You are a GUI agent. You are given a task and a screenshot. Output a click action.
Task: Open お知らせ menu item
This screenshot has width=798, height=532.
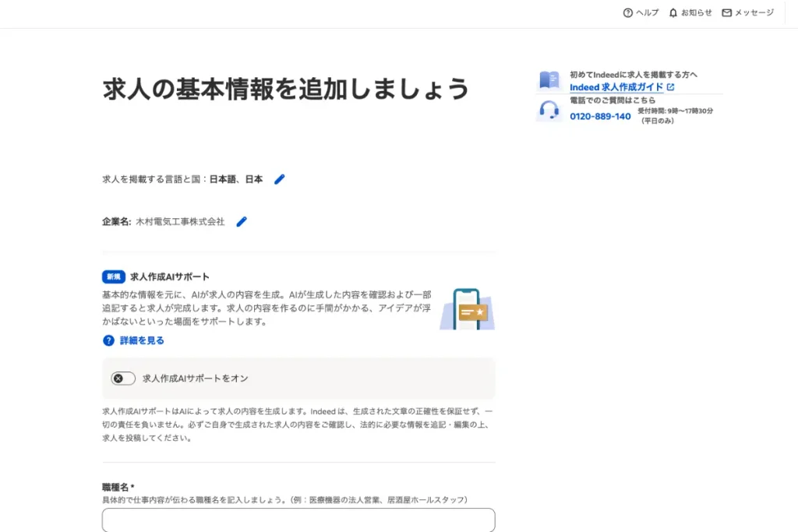(x=696, y=12)
